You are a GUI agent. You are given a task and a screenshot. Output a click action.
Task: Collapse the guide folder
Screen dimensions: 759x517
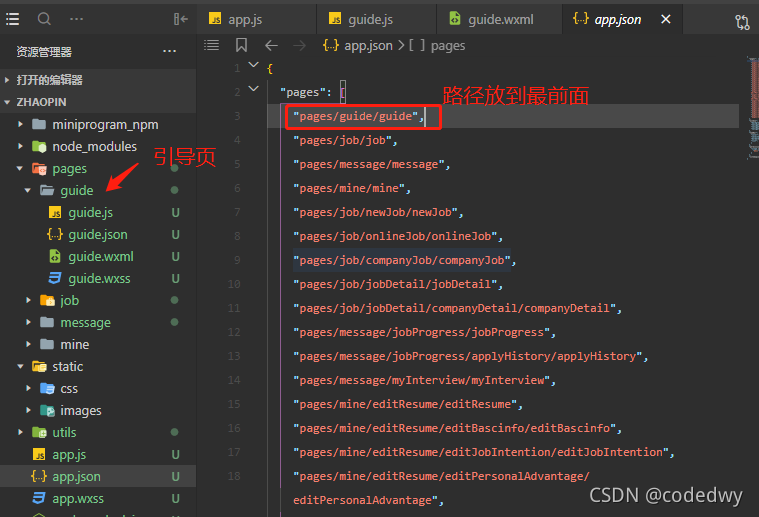pyautogui.click(x=28, y=190)
